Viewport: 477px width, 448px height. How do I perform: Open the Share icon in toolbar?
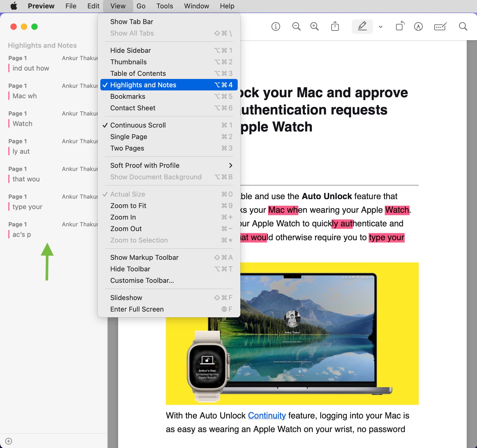tap(335, 26)
